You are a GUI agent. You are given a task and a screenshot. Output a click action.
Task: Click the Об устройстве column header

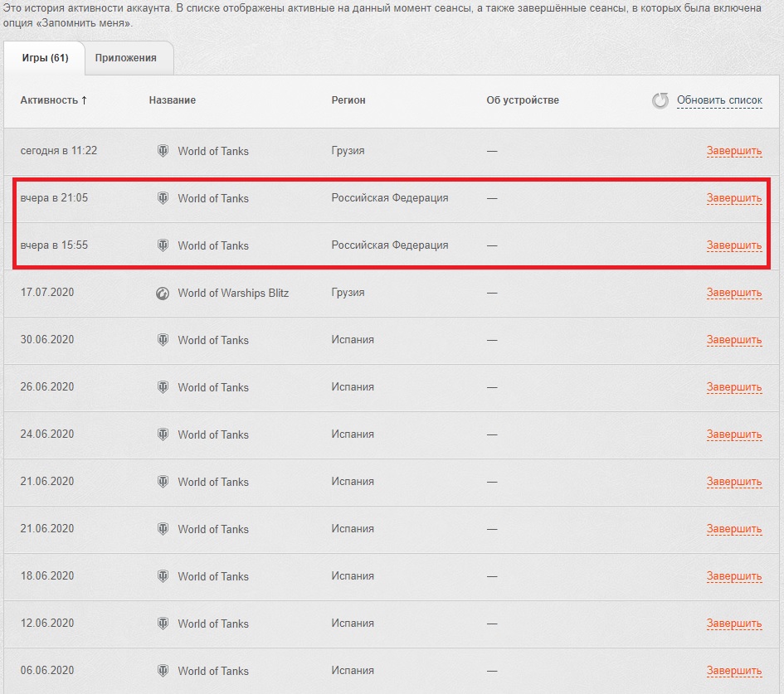(523, 100)
